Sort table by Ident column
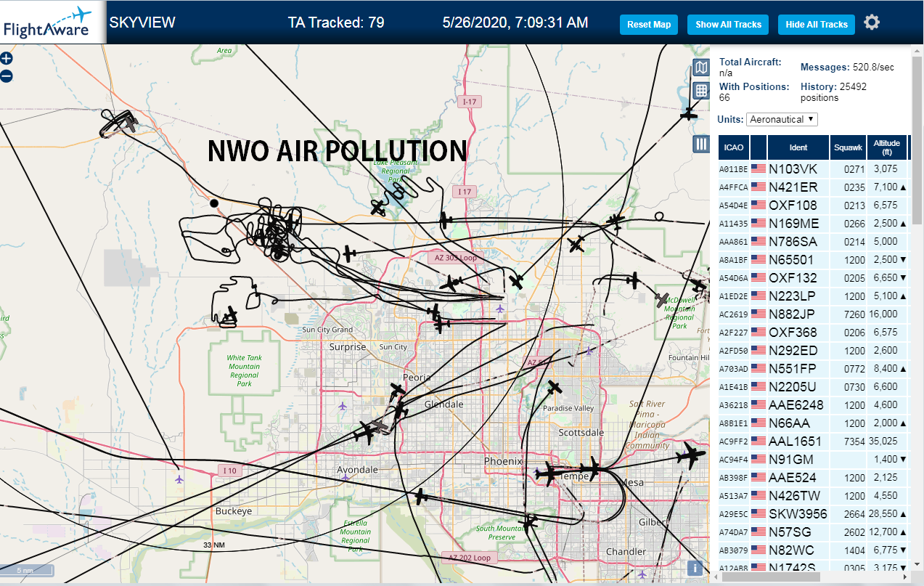 (798, 147)
